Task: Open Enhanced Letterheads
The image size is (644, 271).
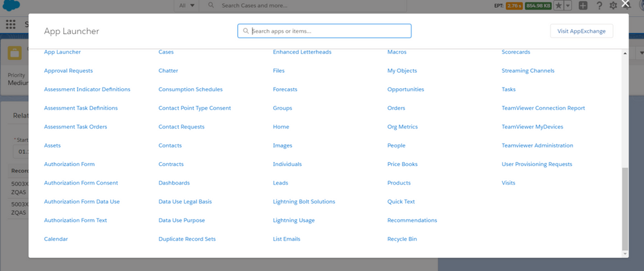Action: (302, 52)
